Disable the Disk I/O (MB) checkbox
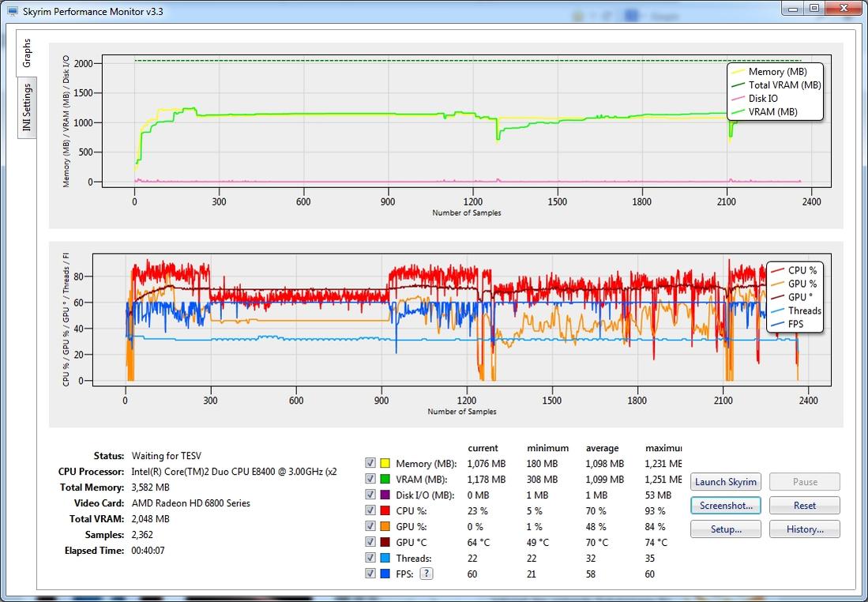Image resolution: width=868 pixels, height=602 pixels. [x=370, y=495]
